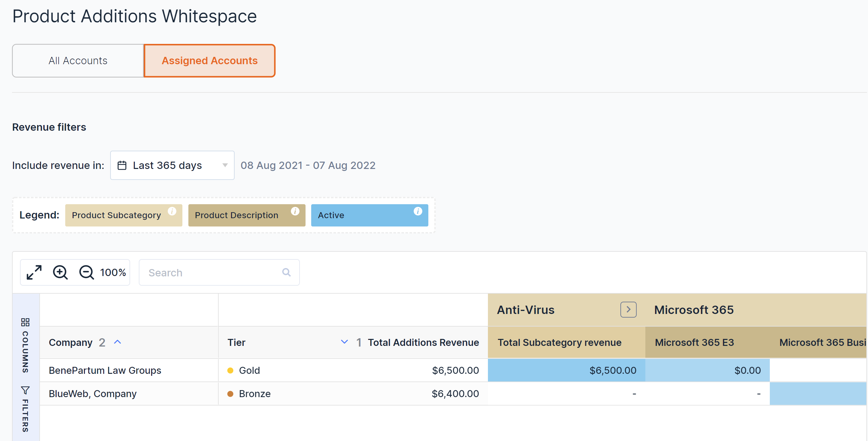Viewport: 868px width, 441px height.
Task: Select the Assigned Accounts tab
Action: (210, 61)
